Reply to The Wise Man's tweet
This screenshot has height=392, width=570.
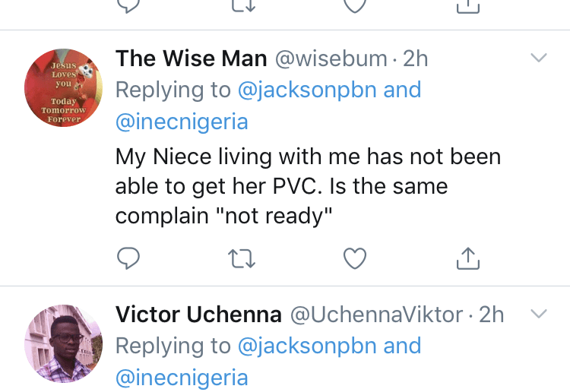(x=128, y=258)
